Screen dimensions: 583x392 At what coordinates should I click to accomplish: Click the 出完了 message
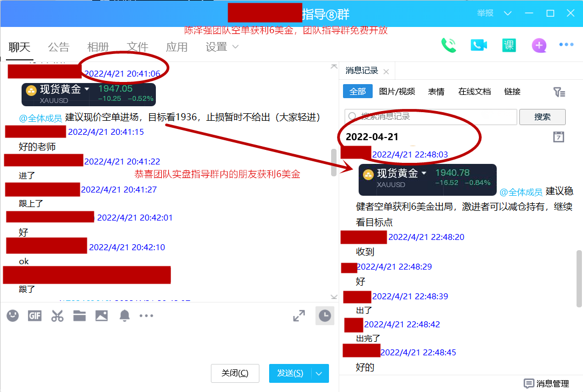click(368, 339)
